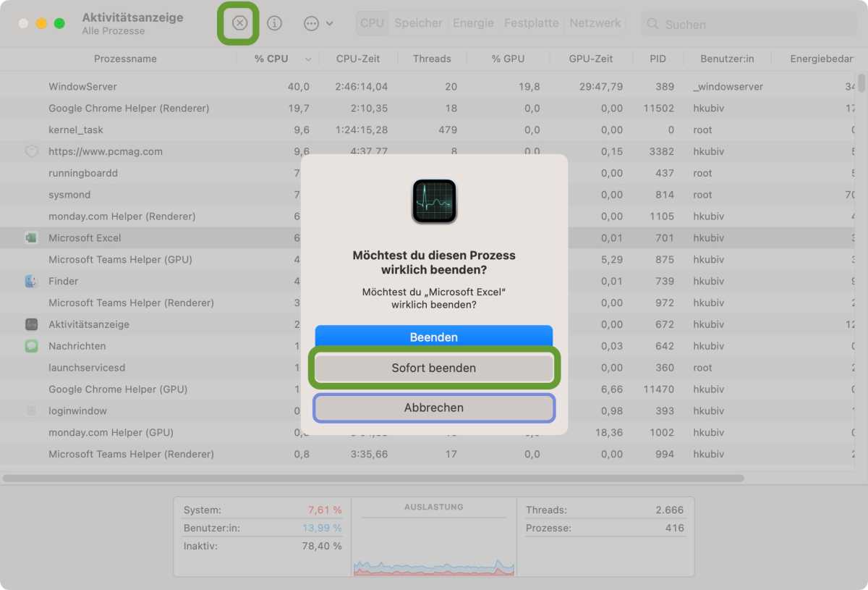This screenshot has width=868, height=590.
Task: Click the GPU-Zeit value 29:47,79
Action: pos(601,86)
